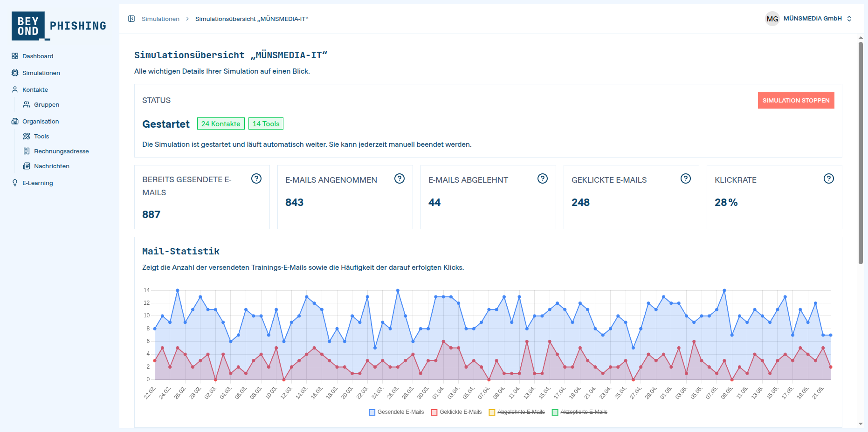Image resolution: width=868 pixels, height=432 pixels.
Task: Click the Beyond Phishing logo
Action: [59, 26]
